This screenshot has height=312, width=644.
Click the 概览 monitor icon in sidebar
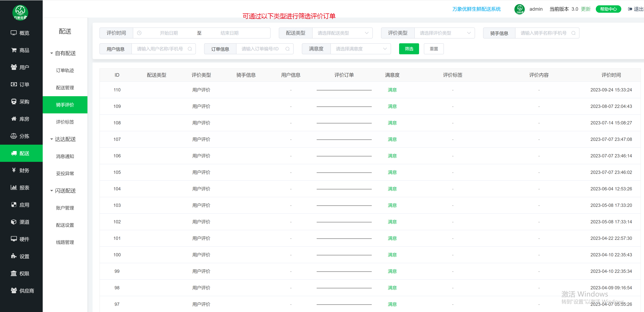pyautogui.click(x=13, y=33)
